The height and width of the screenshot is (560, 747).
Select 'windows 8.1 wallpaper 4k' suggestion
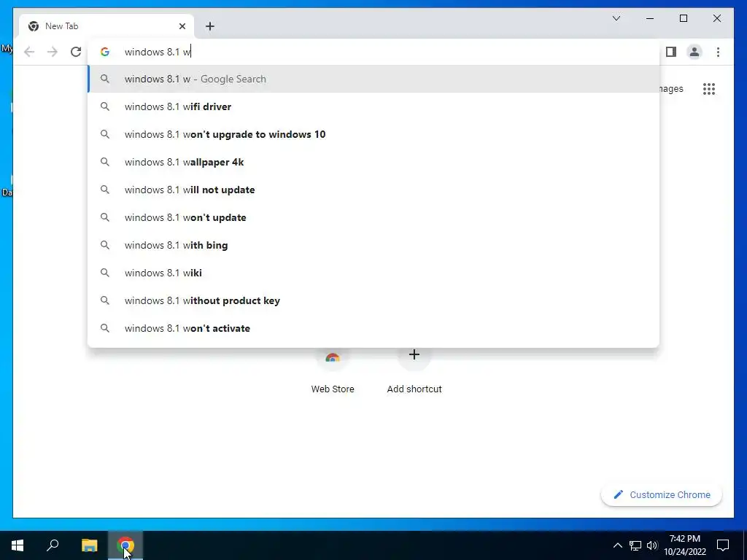pyautogui.click(x=373, y=162)
